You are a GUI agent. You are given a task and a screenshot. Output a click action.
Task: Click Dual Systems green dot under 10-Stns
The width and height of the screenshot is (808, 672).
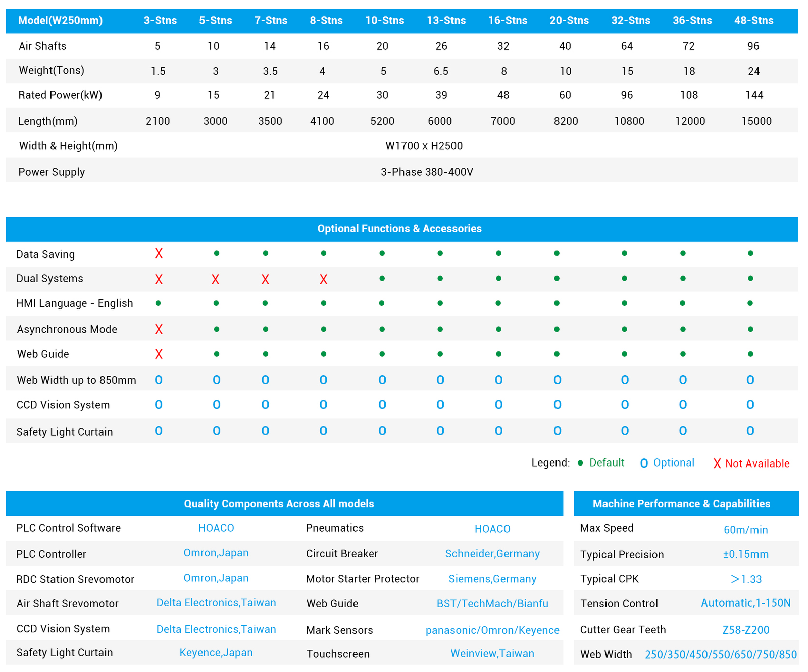382,279
